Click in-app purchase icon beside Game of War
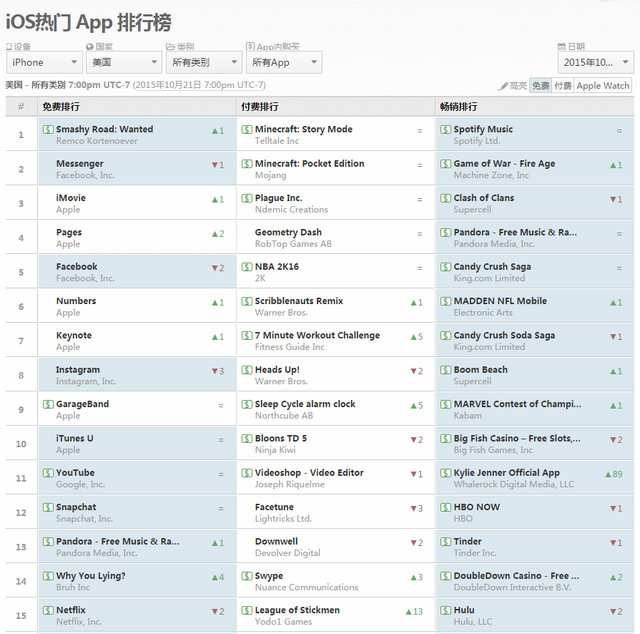Viewport: 640px width, 634px height. coord(446,164)
